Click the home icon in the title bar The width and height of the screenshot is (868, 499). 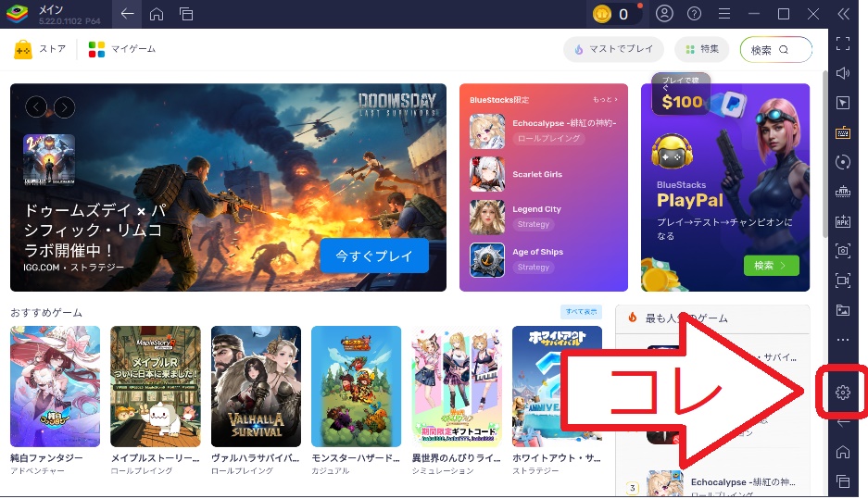(157, 14)
